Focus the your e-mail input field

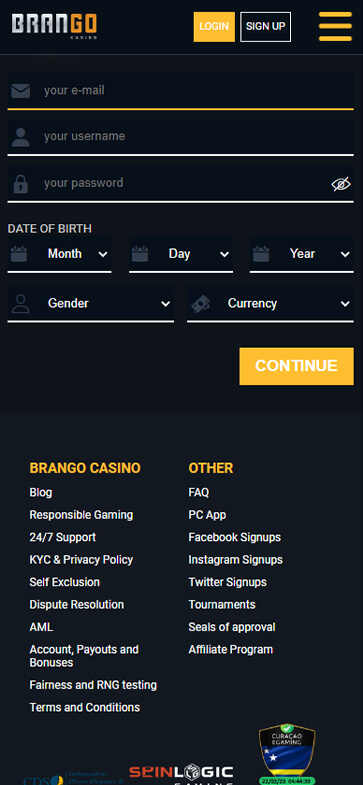181,91
